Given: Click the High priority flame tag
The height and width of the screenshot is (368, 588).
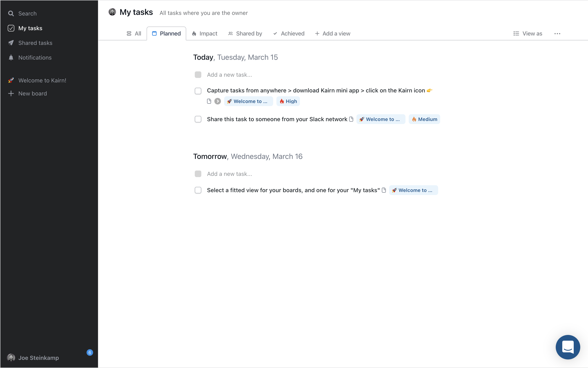Looking at the screenshot, I should coord(288,101).
